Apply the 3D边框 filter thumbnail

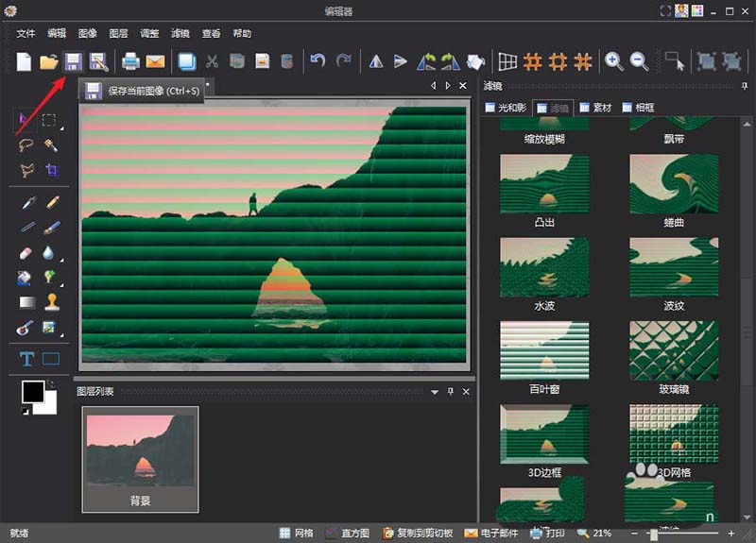[x=544, y=433]
